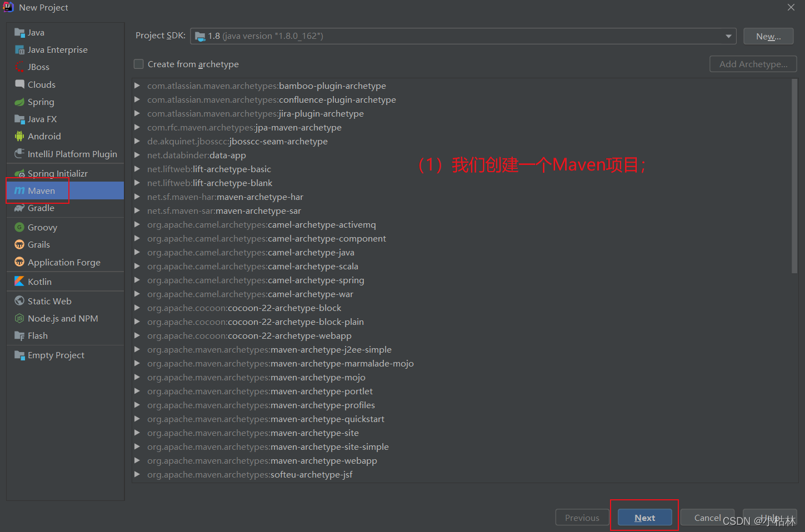
Task: Click the New... SDK button
Action: click(768, 36)
